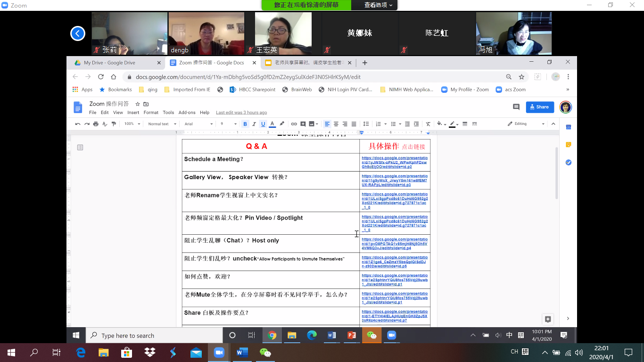Undo the last edit in Docs
The height and width of the screenshot is (362, 644).
[x=78, y=124]
